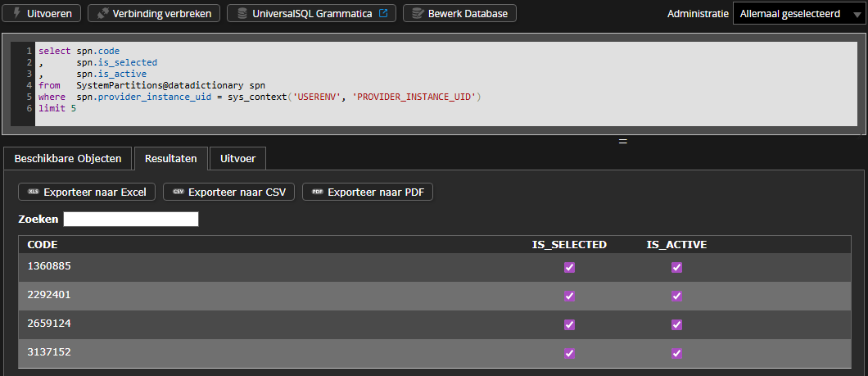868x376 pixels.
Task: Click the XLS icon on Excel export
Action: coord(34,192)
